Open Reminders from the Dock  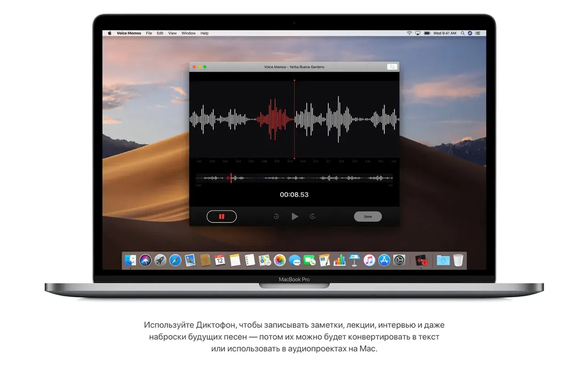250,260
